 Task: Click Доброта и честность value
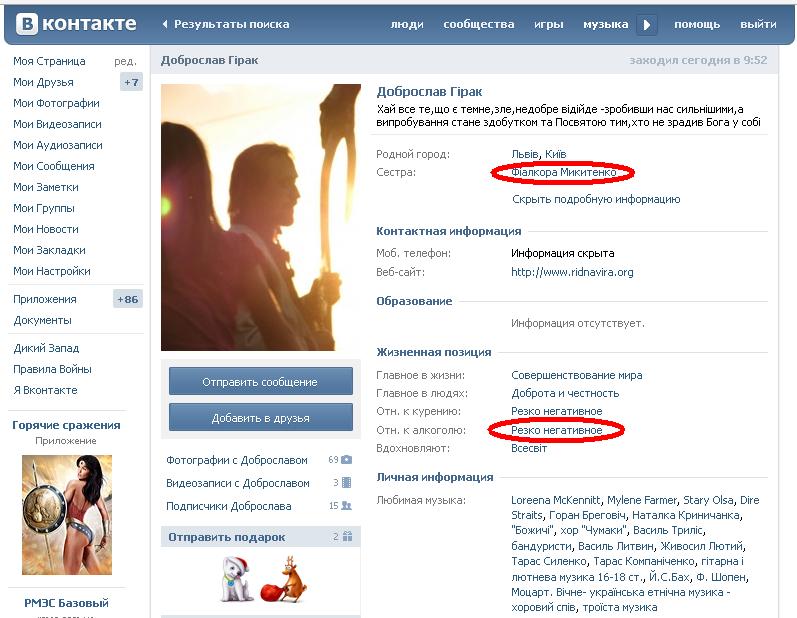565,393
